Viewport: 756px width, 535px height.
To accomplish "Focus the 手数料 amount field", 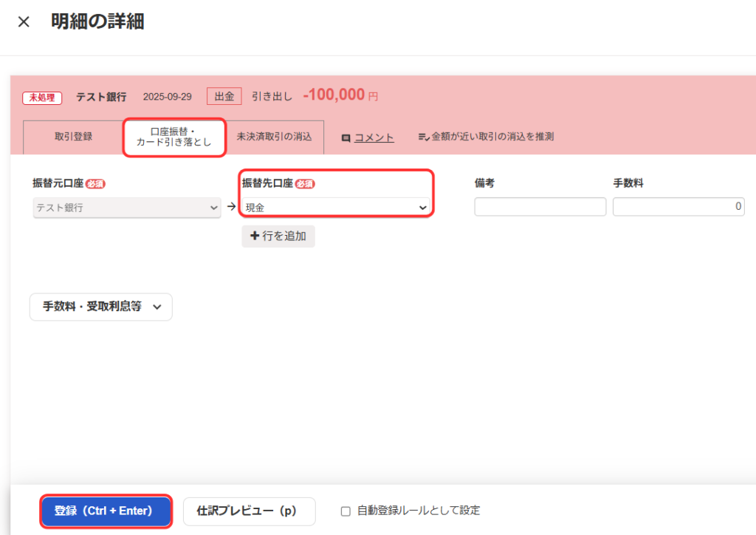I will [678, 207].
